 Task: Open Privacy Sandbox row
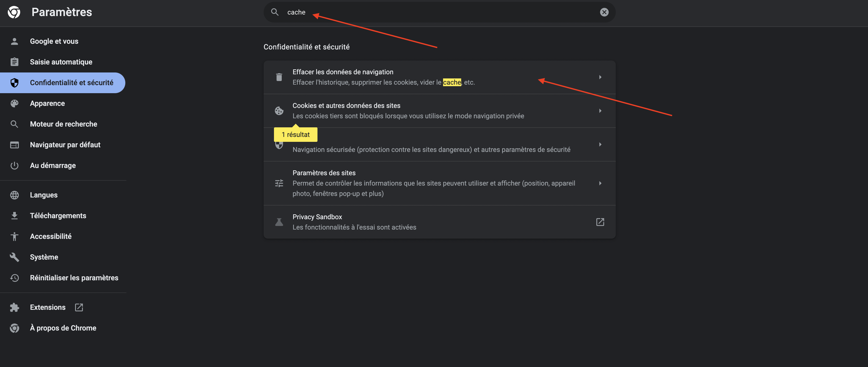[439, 222]
